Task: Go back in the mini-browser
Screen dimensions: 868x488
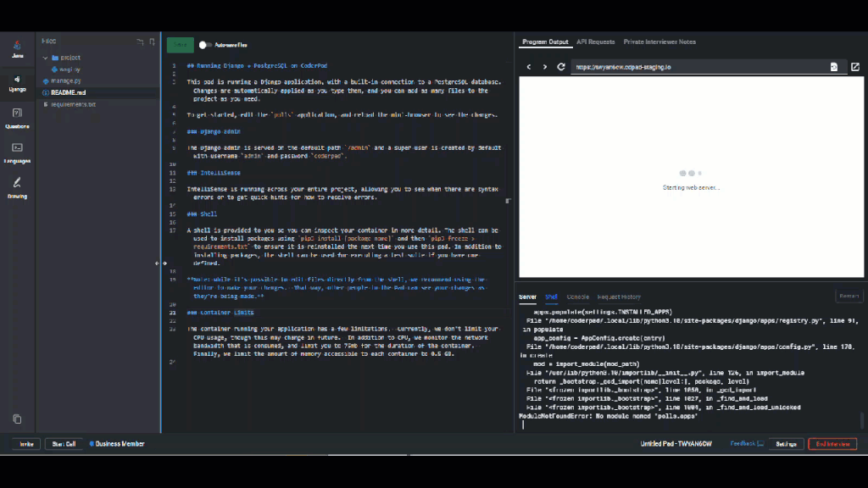Action: point(529,67)
